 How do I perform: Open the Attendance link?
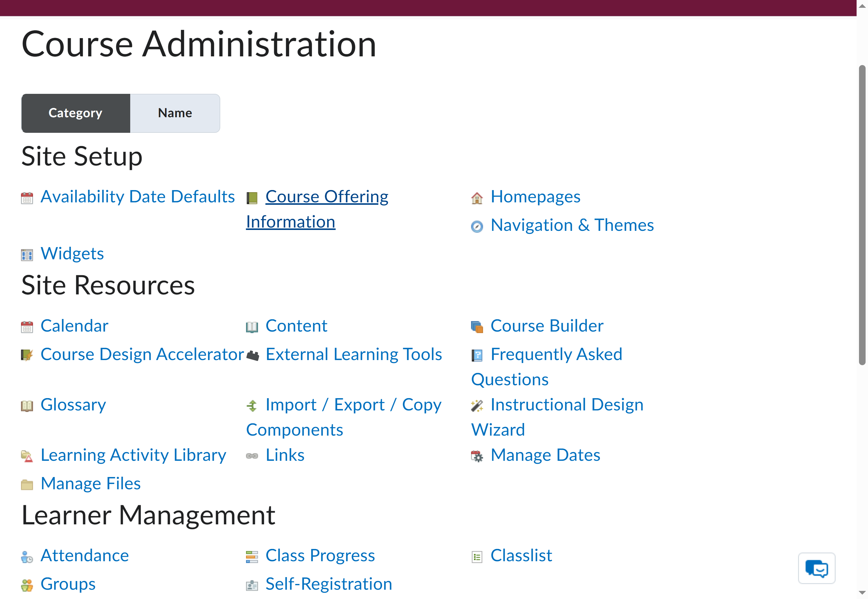pos(85,555)
